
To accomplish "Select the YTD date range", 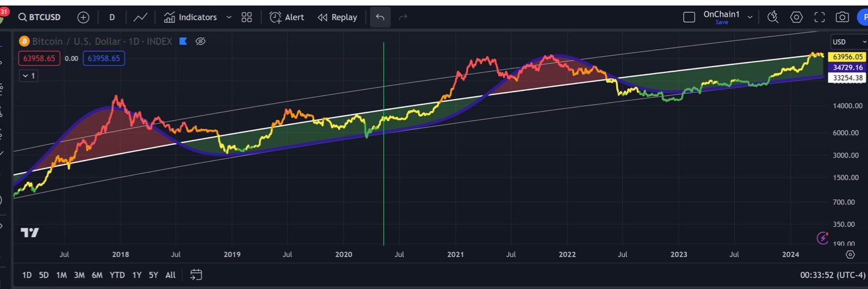I will pyautogui.click(x=117, y=275).
